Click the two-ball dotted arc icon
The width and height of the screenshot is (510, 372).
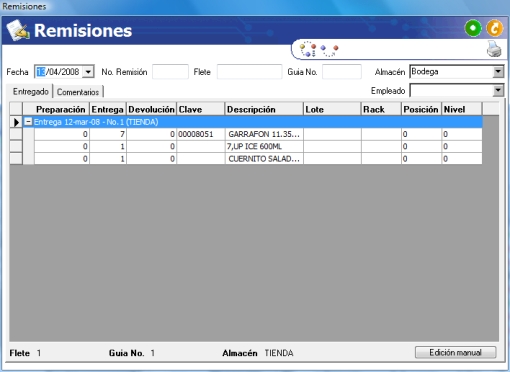[330, 51]
